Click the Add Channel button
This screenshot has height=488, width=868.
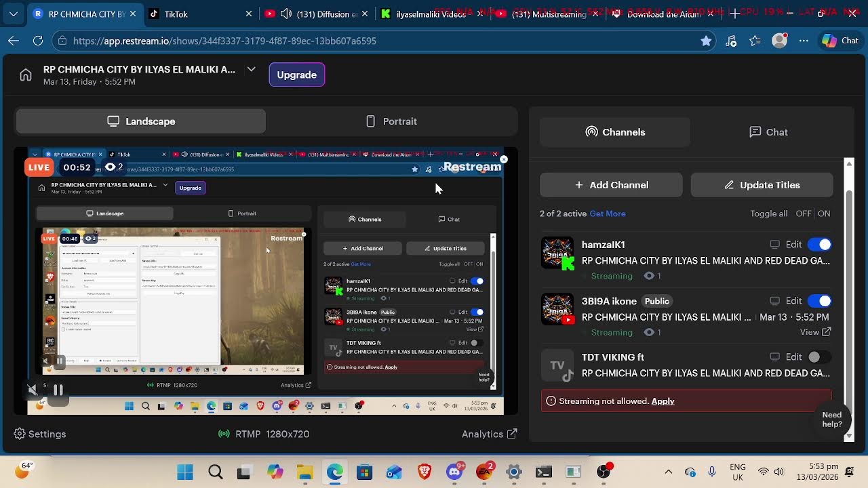[x=611, y=185]
